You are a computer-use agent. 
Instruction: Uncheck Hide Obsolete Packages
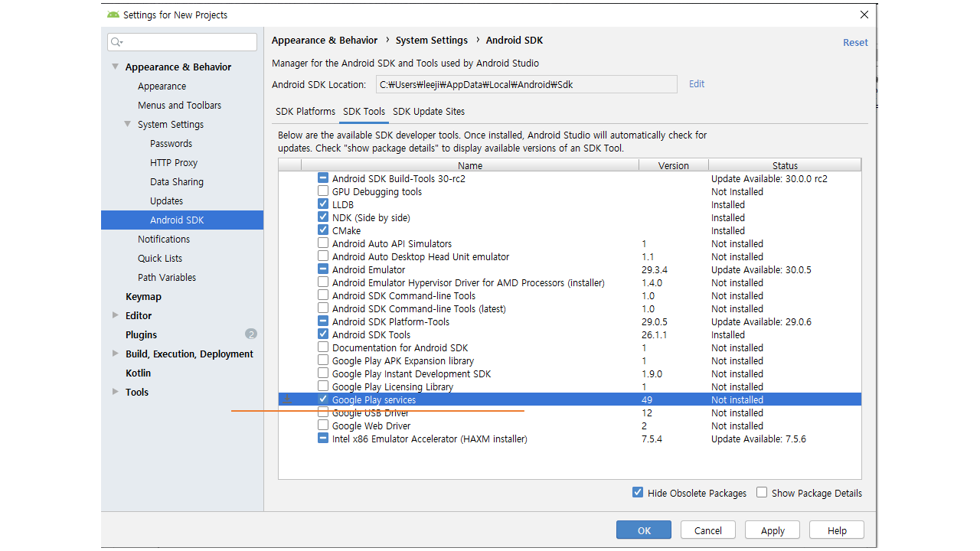coord(638,493)
